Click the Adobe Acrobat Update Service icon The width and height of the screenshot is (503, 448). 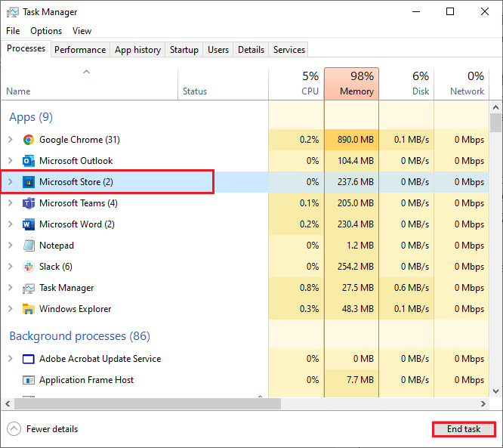click(x=29, y=359)
